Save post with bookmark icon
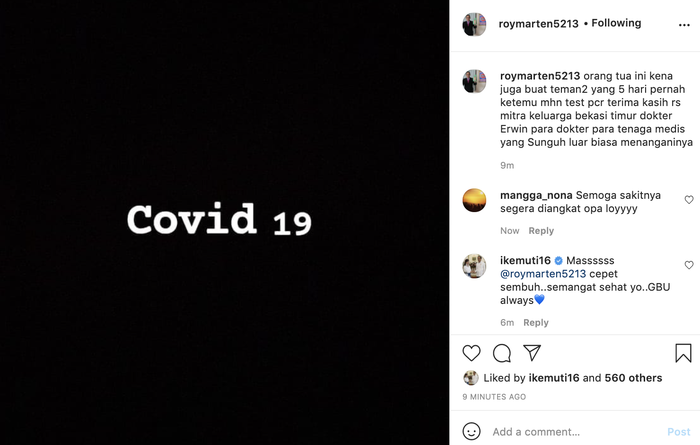The width and height of the screenshot is (700, 445). pos(683,353)
